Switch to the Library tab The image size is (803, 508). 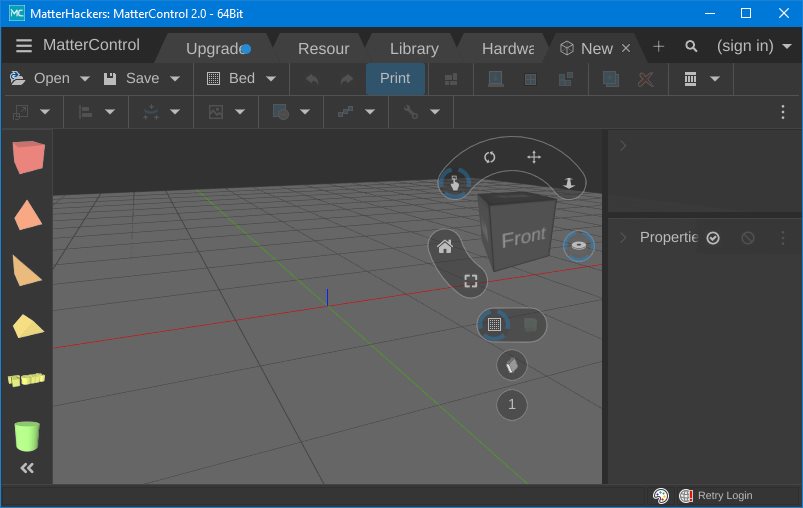coord(414,49)
